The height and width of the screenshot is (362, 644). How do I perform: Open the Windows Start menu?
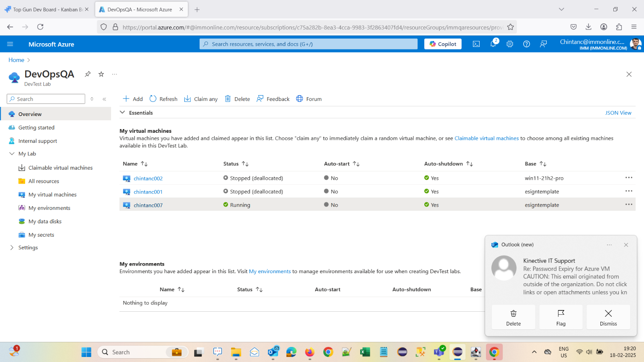pos(86,352)
